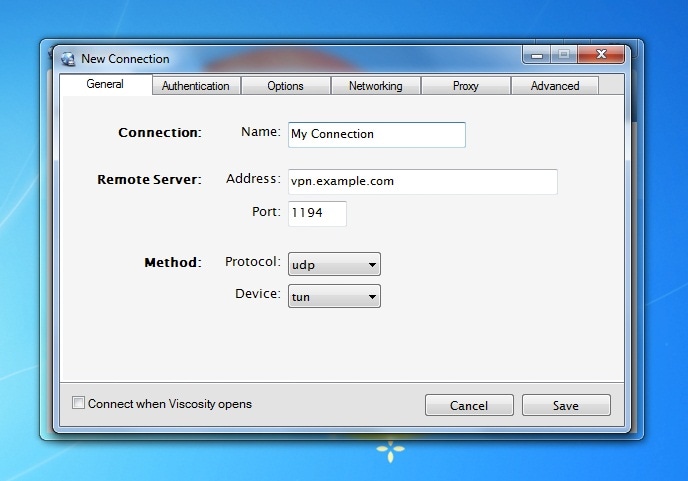Screen dimensions: 688x481
Task: Close the New Connection window
Action: pyautogui.click(x=601, y=54)
